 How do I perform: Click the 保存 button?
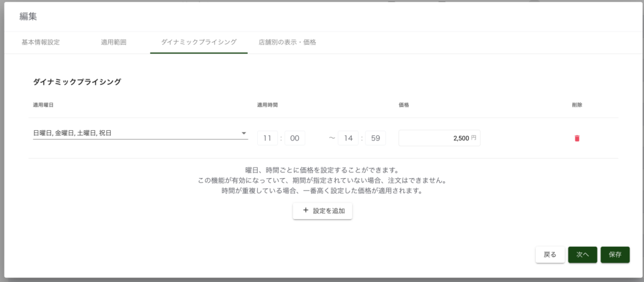coord(615,255)
